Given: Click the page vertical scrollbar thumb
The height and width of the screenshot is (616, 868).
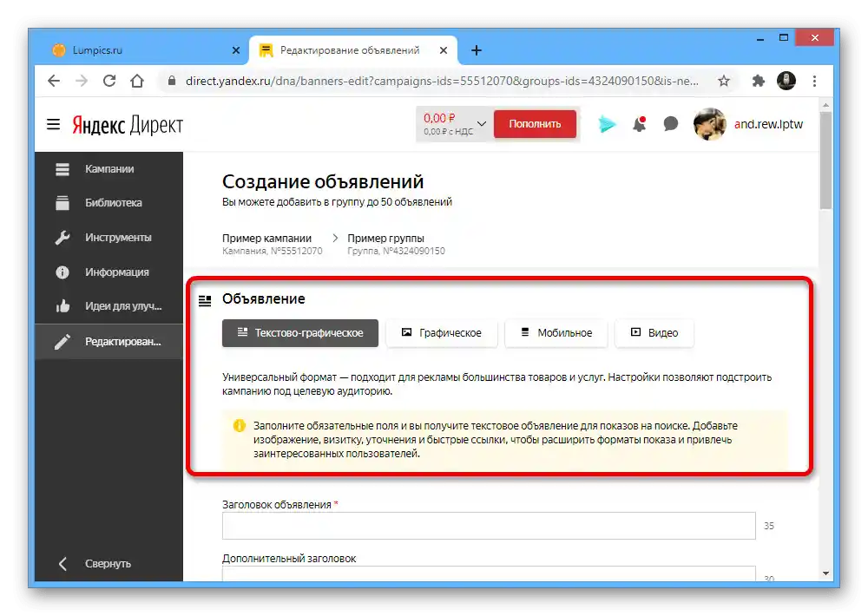Looking at the screenshot, I should pos(826,161).
